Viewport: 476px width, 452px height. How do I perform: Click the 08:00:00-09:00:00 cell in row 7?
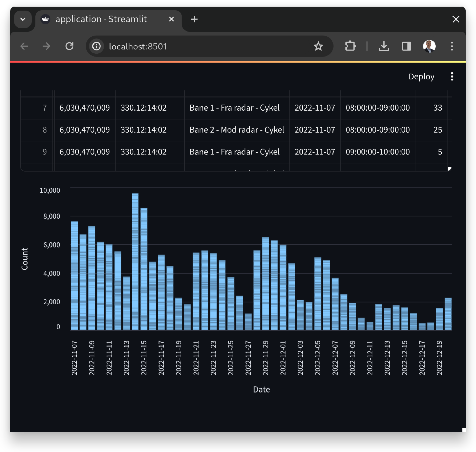pos(378,108)
